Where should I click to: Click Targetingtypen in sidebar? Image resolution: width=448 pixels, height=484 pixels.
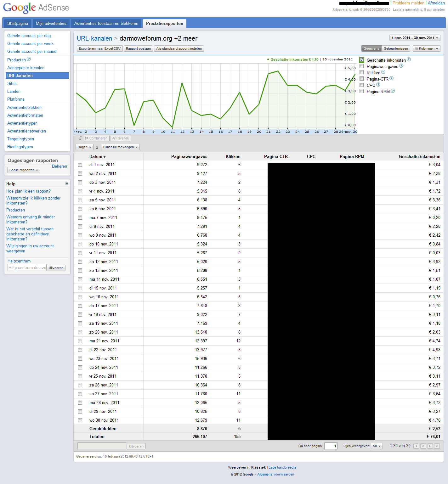20,139
